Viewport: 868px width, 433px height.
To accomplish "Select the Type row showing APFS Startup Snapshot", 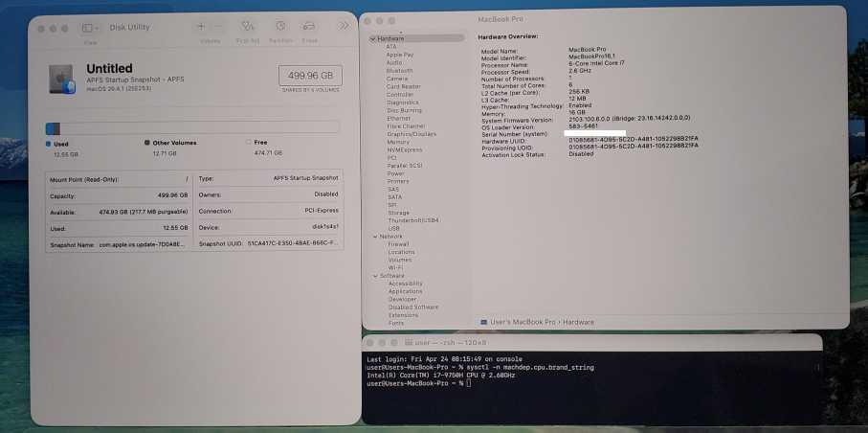I will 269,178.
